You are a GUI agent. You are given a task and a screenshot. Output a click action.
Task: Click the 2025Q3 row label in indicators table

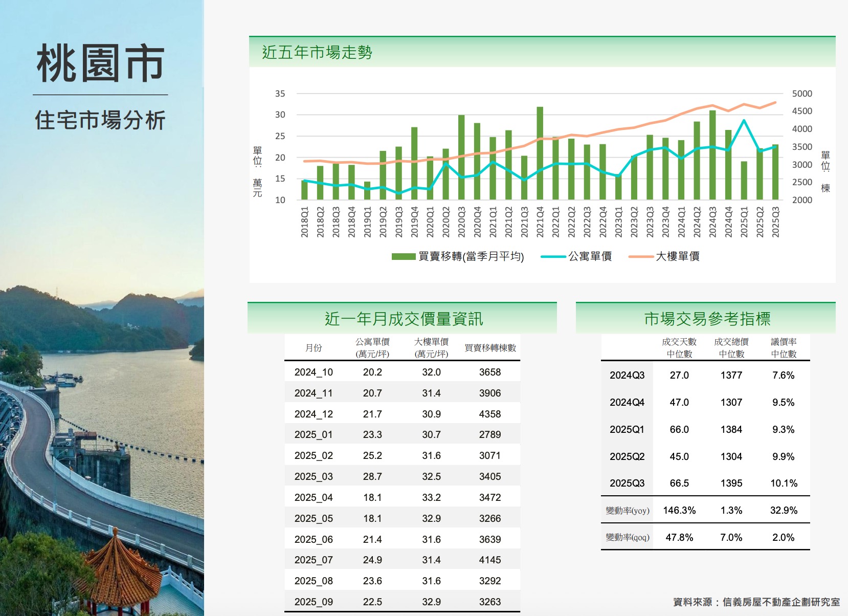click(627, 483)
